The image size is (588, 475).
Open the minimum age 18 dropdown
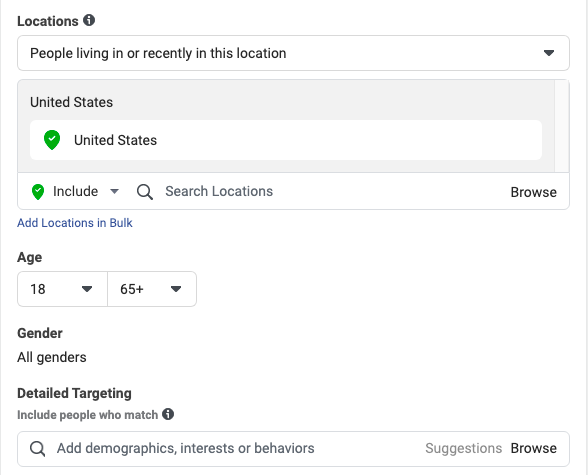pos(62,289)
